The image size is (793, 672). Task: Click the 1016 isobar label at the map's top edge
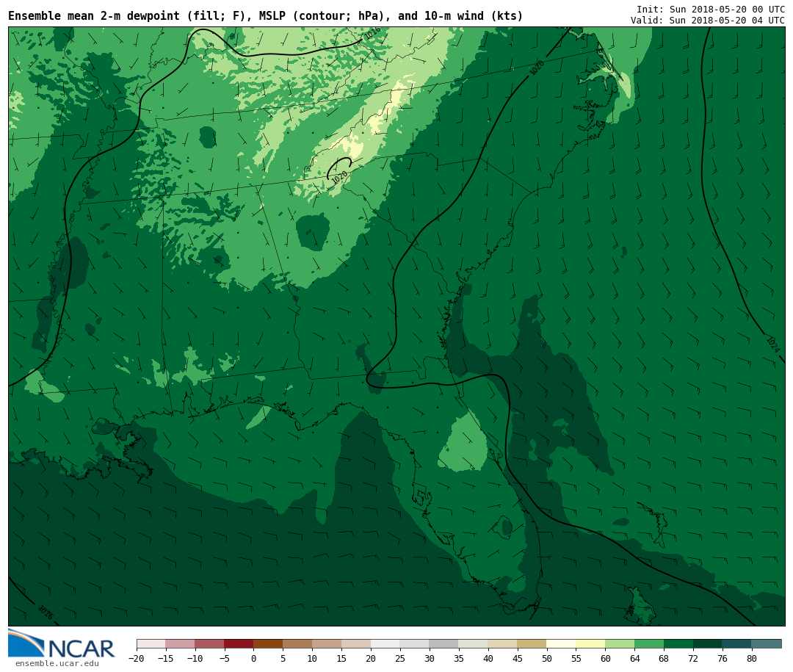point(373,33)
